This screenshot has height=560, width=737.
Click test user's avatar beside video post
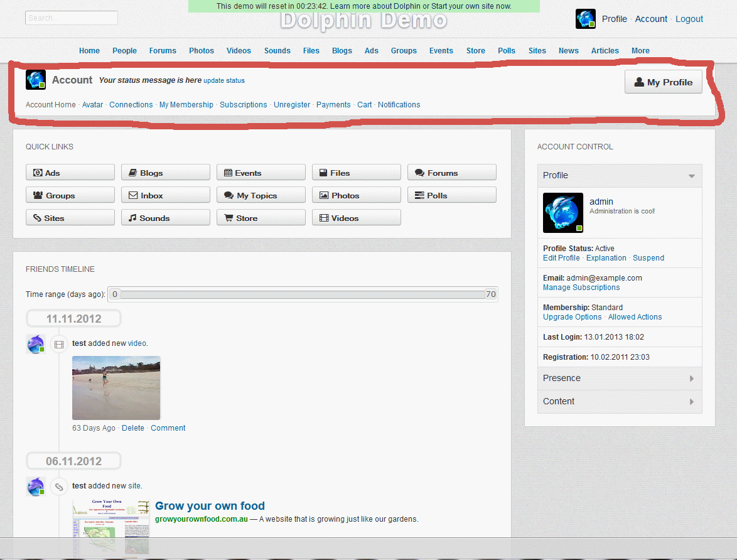pos(36,344)
